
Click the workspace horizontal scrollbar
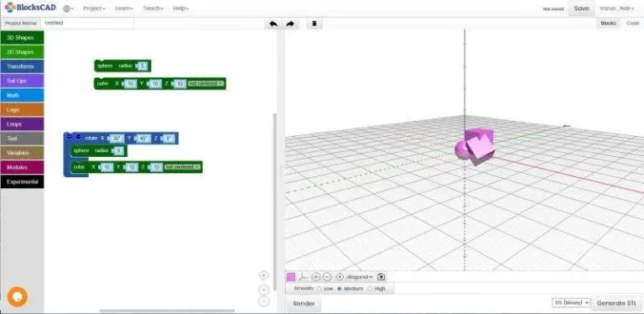(167, 311)
